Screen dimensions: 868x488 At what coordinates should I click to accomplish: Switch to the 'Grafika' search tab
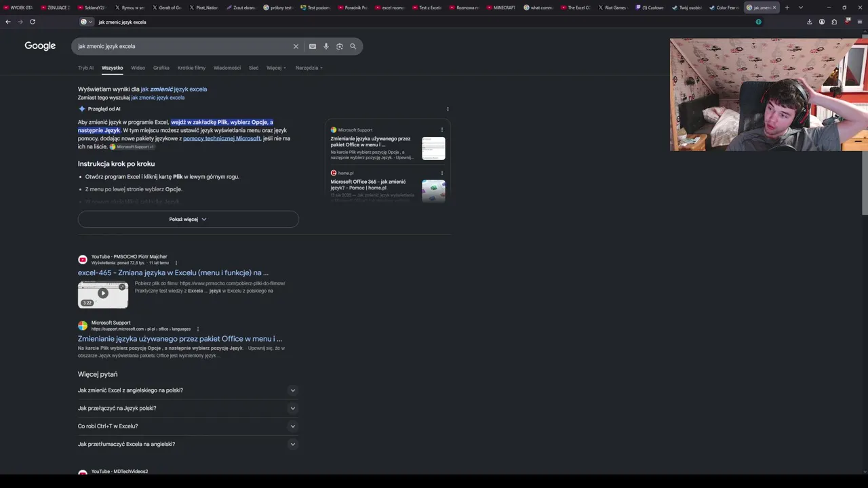click(x=161, y=68)
